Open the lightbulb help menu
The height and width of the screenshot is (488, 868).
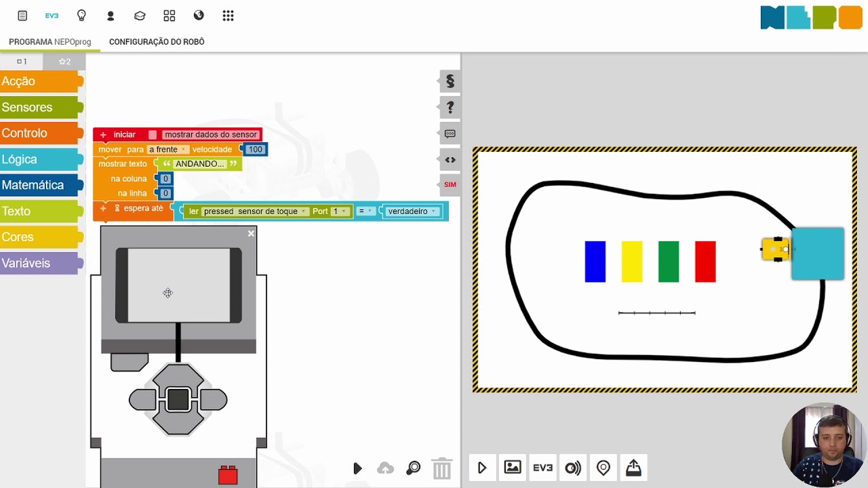81,16
